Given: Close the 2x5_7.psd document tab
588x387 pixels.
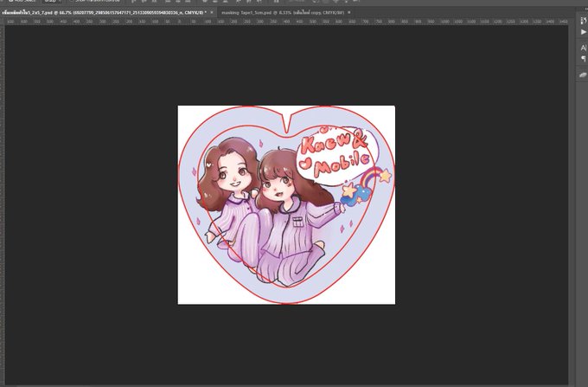Looking at the screenshot, I should click(212, 12).
